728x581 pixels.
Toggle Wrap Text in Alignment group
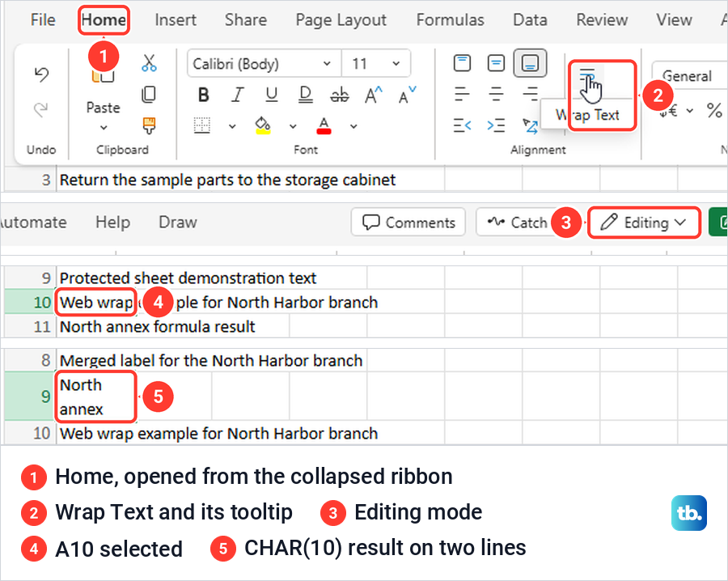pos(587,78)
